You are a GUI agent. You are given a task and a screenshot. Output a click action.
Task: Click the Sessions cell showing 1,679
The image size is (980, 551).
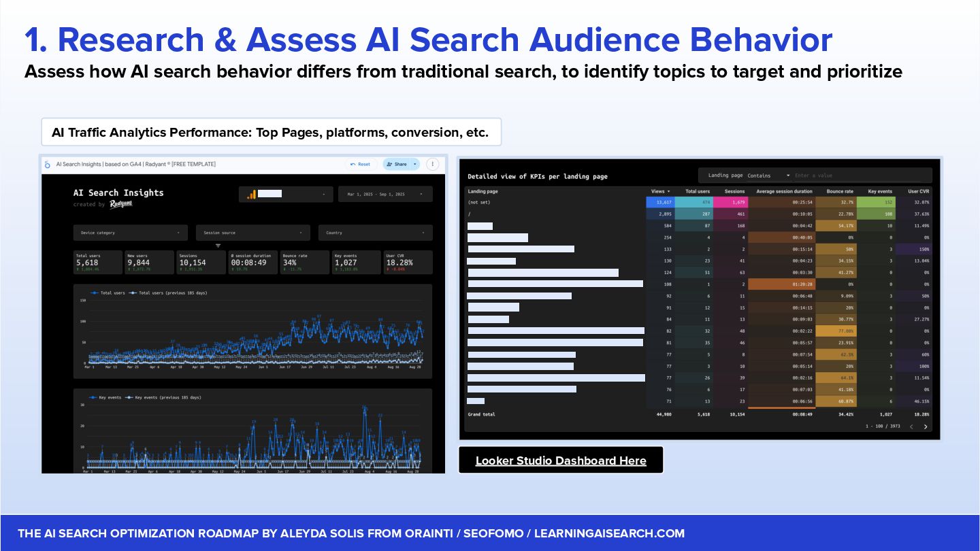pyautogui.click(x=730, y=202)
